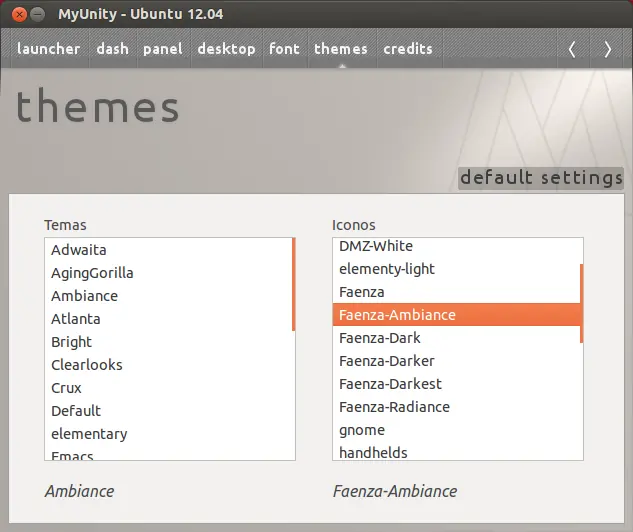Click the left arrow tab navigation icon

tap(572, 49)
